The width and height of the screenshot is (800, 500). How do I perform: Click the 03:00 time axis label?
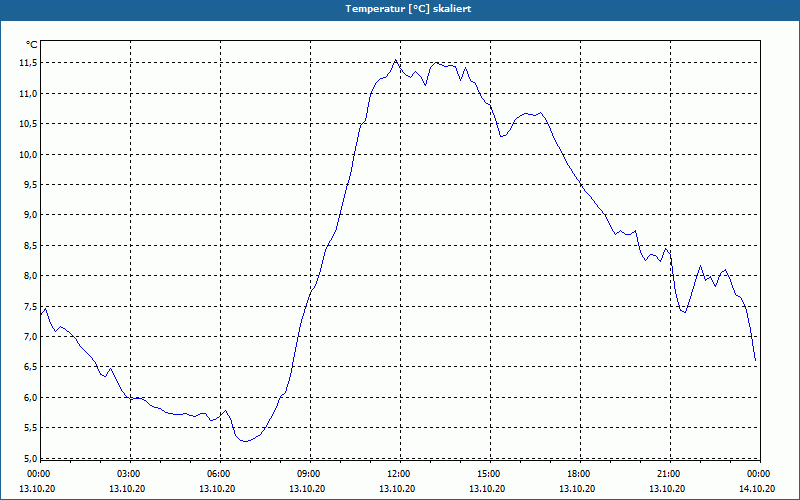128,474
